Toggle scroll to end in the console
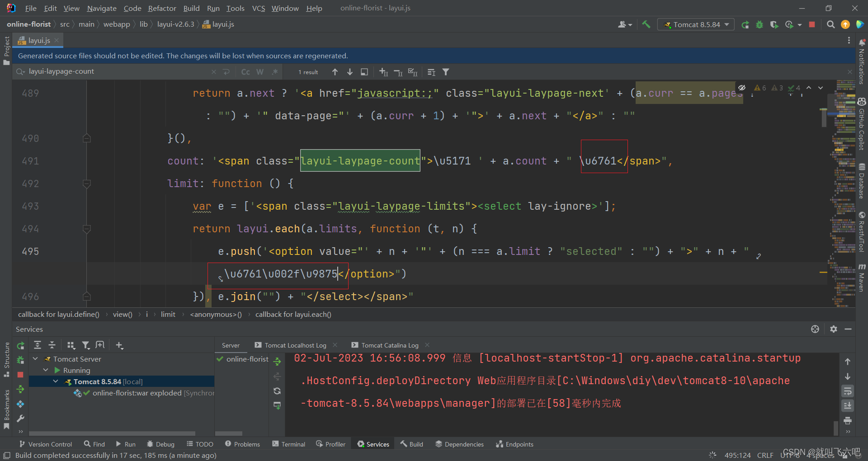The height and width of the screenshot is (461, 868). (848, 405)
